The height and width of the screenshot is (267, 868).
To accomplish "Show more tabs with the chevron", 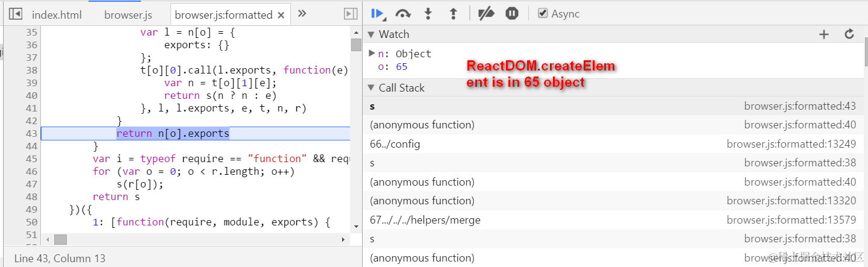I will (x=302, y=13).
